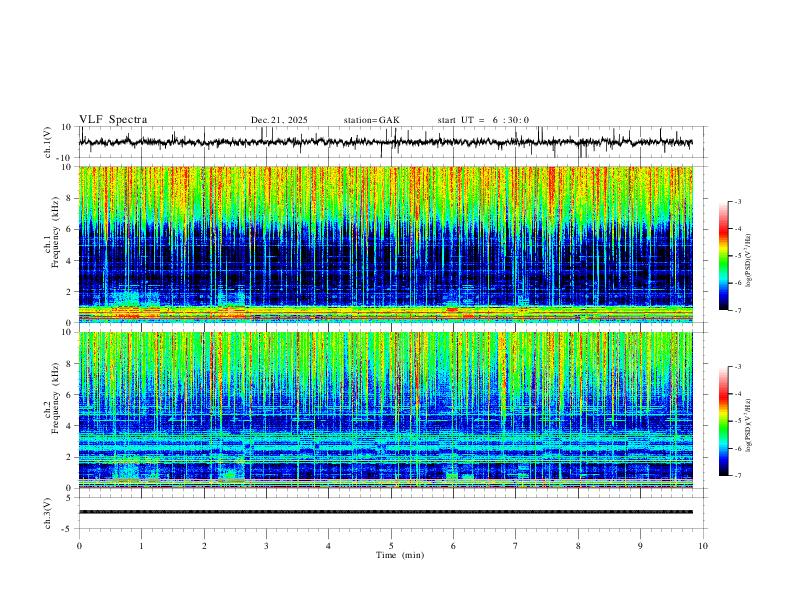Viewport: 792px width, 612px height.
Task: Click the "7" label on the time axis
Action: (516, 546)
